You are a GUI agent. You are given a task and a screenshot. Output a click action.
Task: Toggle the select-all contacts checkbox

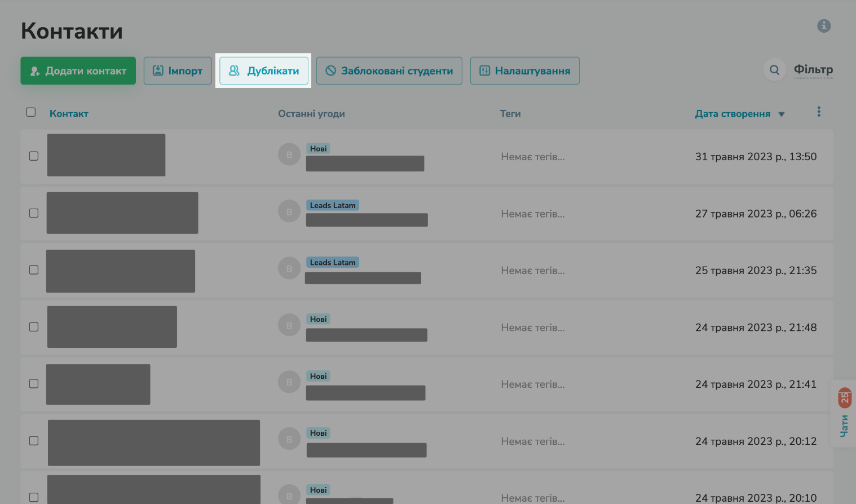coord(31,112)
